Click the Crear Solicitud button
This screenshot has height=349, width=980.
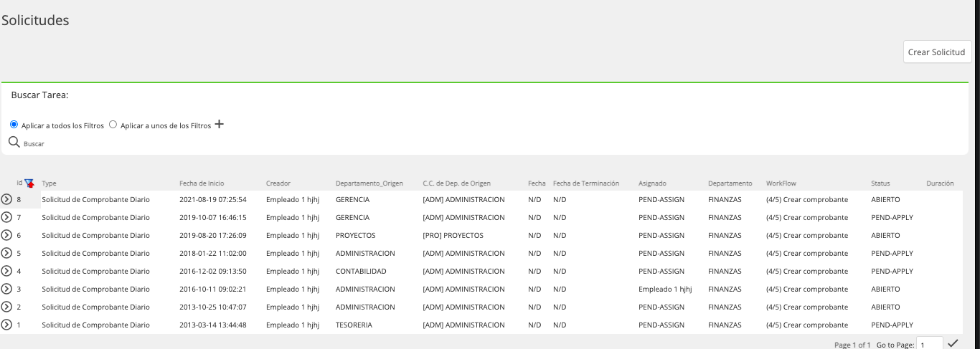click(x=936, y=52)
